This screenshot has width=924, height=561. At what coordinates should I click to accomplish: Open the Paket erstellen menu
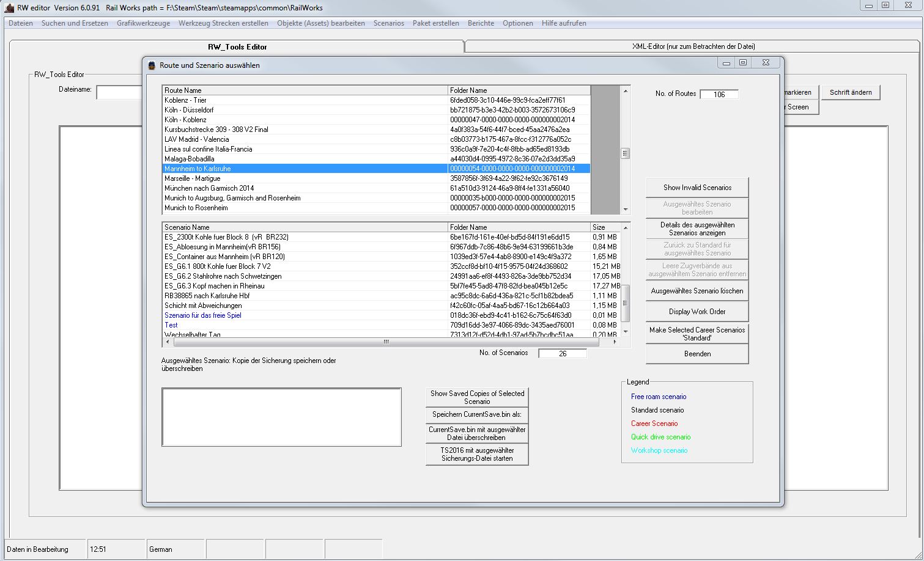[435, 23]
